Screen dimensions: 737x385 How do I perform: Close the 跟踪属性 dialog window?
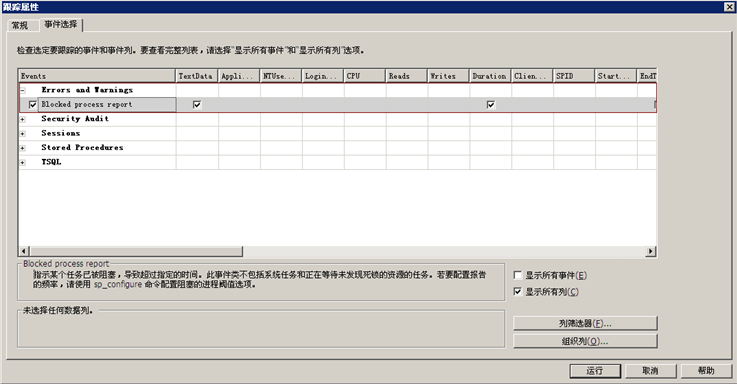(x=729, y=7)
